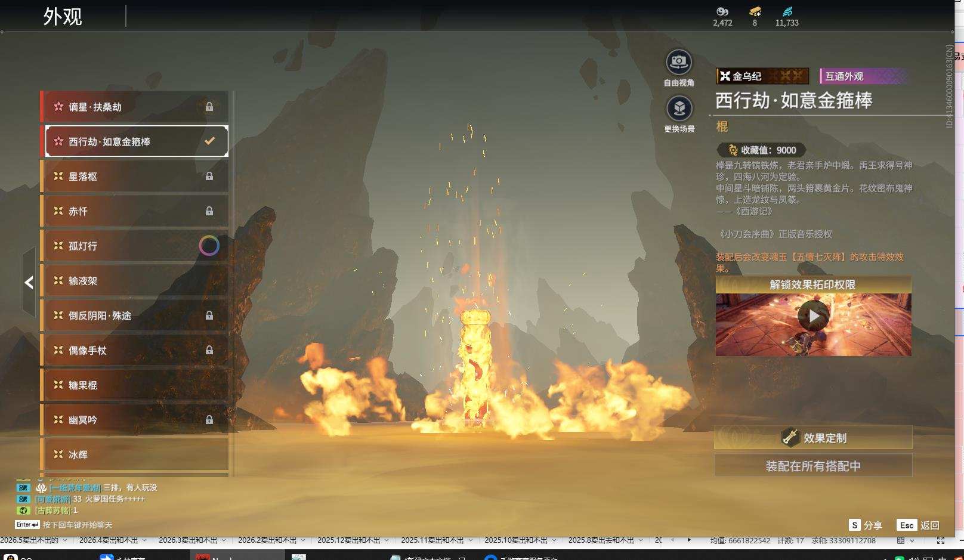
Task: Select the 输液架 weapon skin
Action: 135,280
